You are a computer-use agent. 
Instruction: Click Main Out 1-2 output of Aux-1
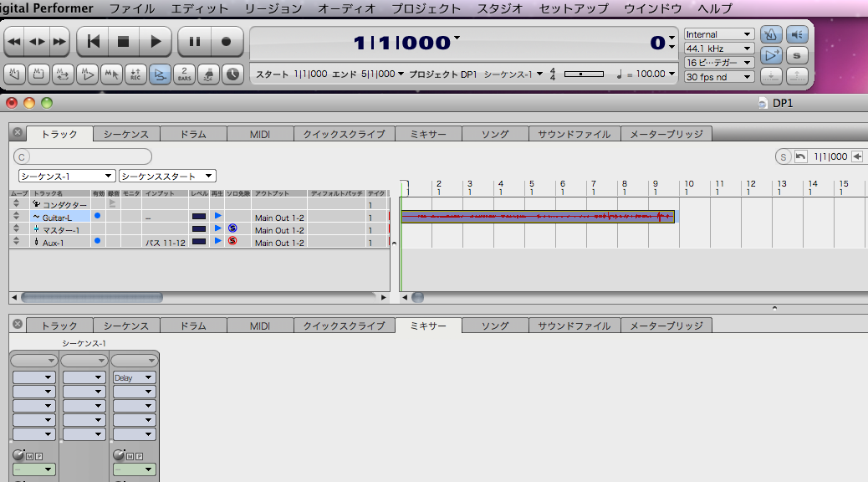279,243
